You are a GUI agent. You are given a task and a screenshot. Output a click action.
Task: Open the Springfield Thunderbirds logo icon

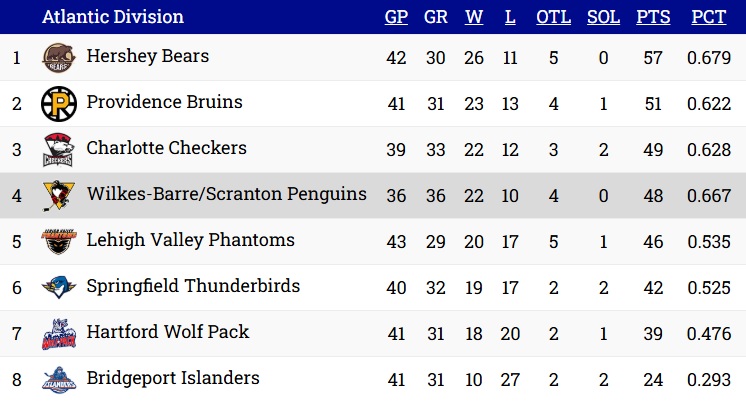(59, 287)
